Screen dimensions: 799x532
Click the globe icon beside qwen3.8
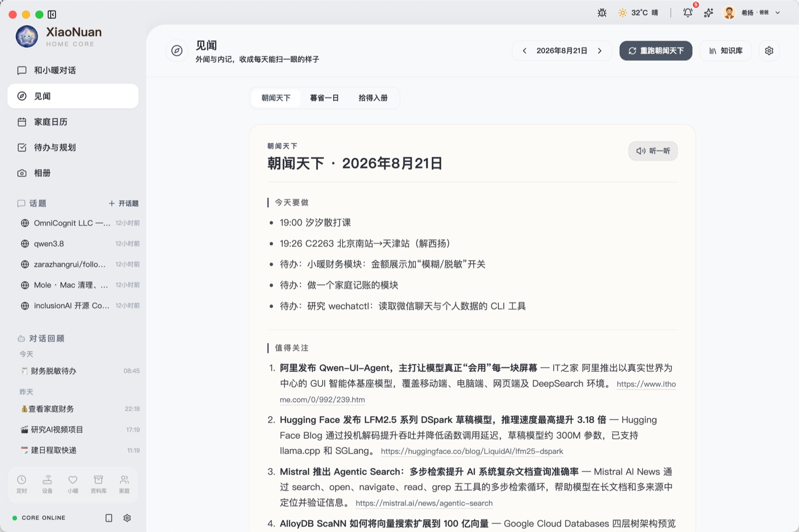click(25, 244)
